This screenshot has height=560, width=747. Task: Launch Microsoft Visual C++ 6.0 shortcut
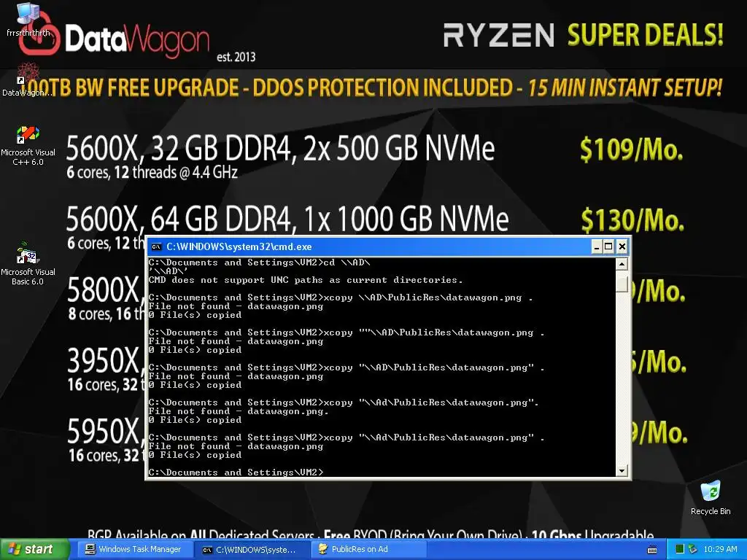[28, 146]
